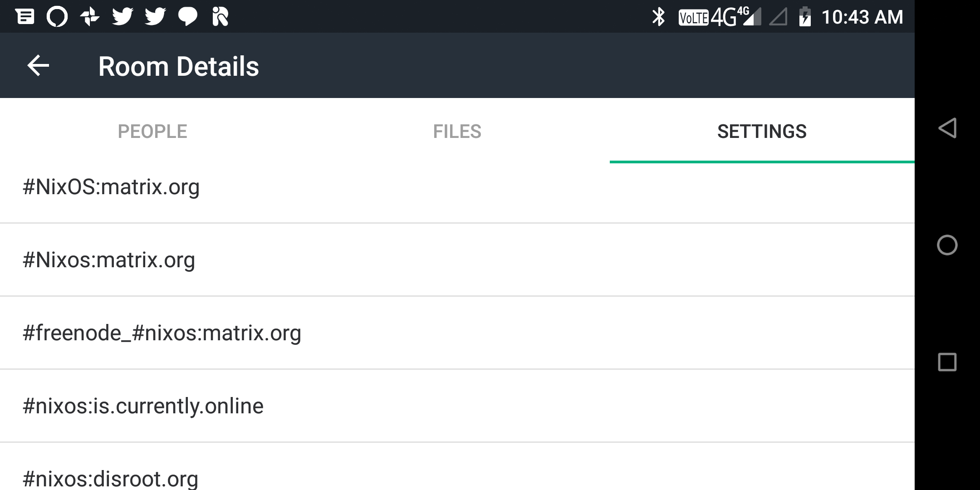
Task: Tap the back arrow in Room Details
Action: pyautogui.click(x=38, y=66)
